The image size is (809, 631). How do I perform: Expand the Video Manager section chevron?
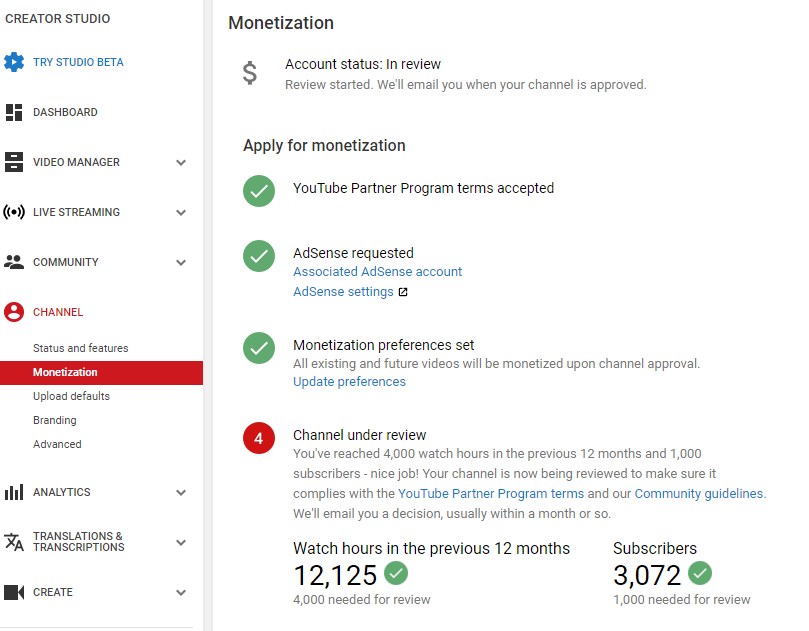point(181,163)
